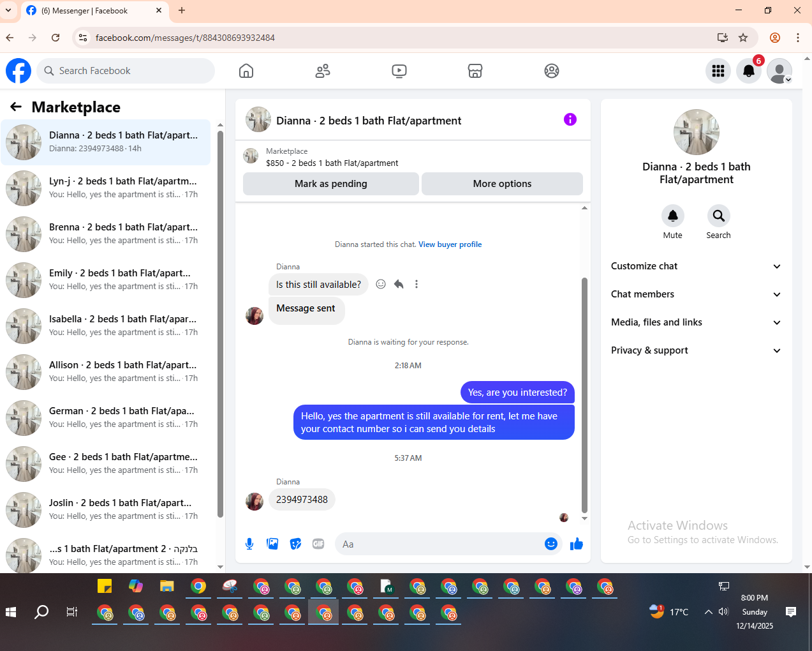Open Emily conversation

pos(106,280)
